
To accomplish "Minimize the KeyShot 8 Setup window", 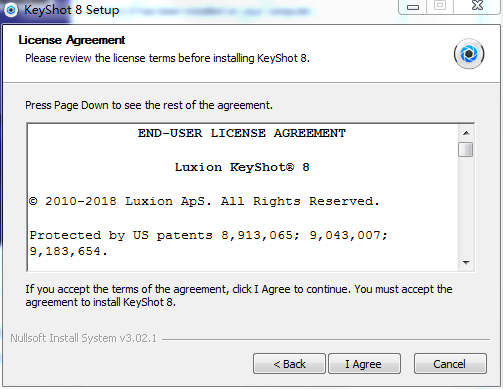I will [413, 7].
